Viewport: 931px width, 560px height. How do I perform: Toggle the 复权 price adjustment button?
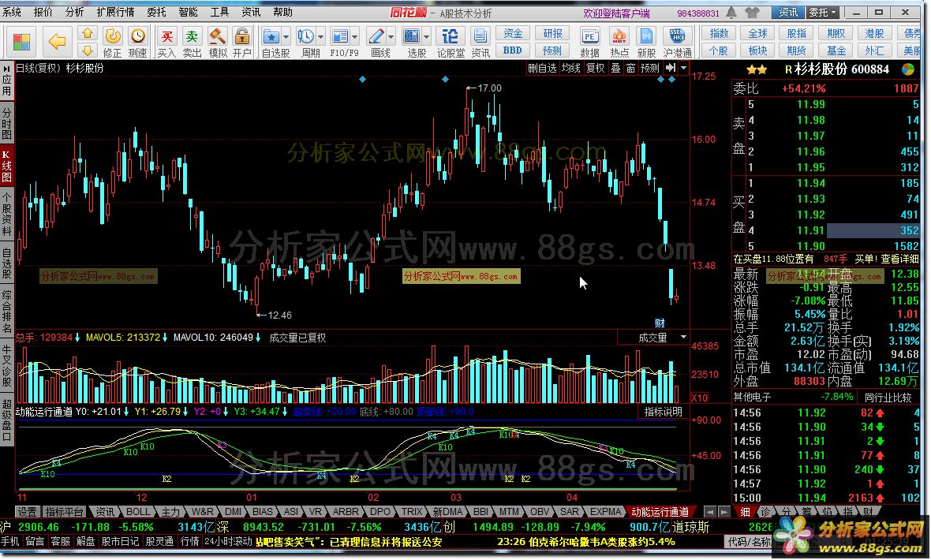pos(595,69)
